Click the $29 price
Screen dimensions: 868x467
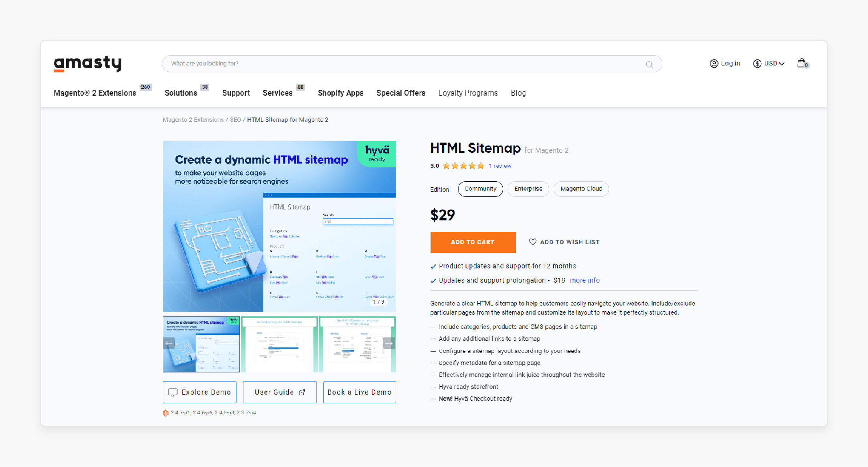pos(443,215)
